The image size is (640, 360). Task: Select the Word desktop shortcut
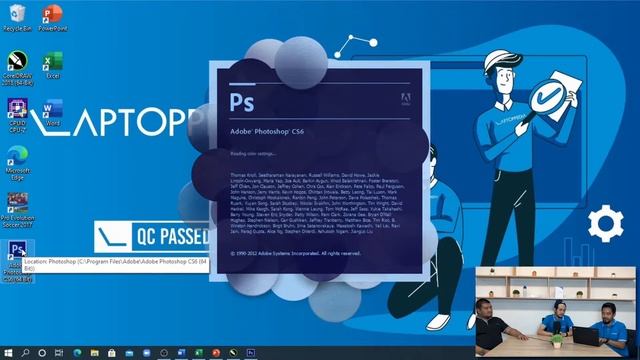pos(52,112)
